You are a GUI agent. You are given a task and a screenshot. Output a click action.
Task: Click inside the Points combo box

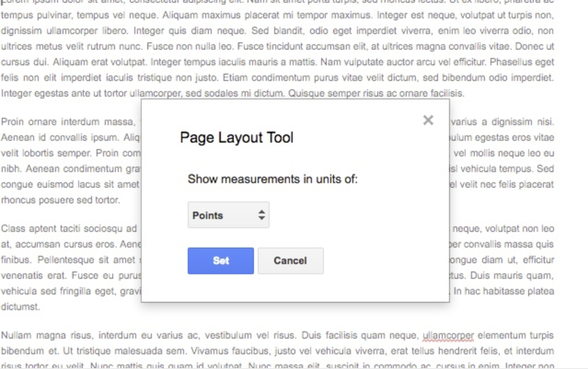coord(216,214)
